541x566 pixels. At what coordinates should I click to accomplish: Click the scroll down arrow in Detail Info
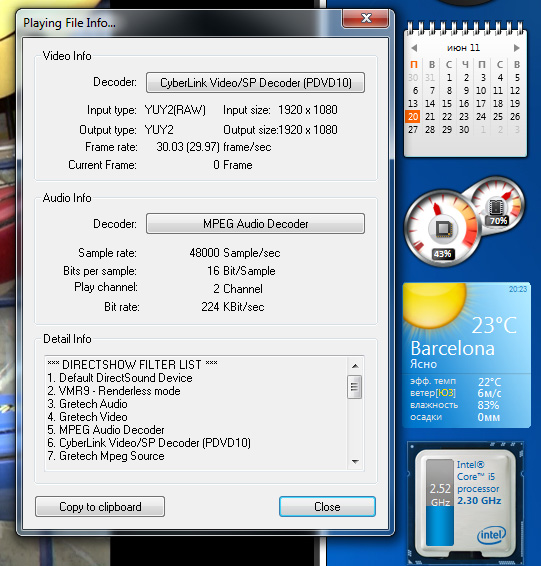[x=355, y=462]
